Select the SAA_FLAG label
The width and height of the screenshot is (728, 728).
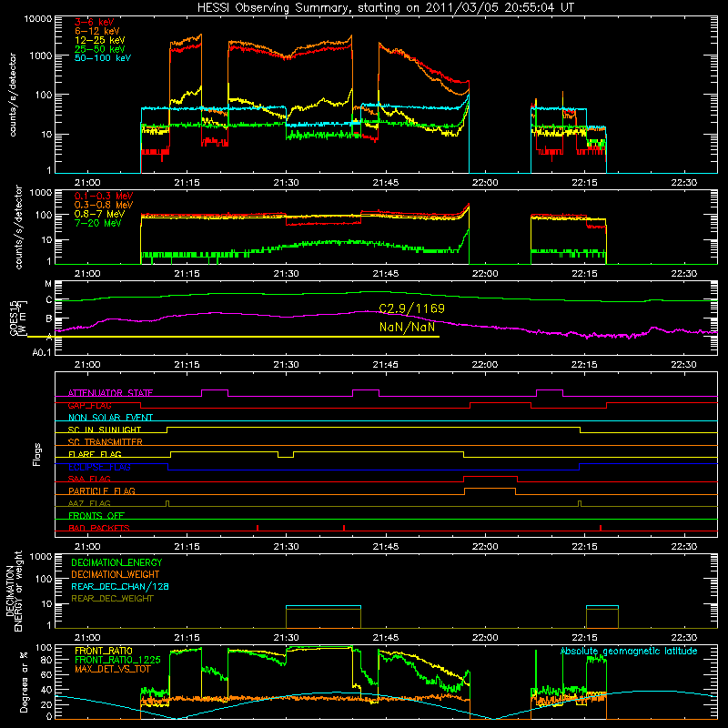89,479
